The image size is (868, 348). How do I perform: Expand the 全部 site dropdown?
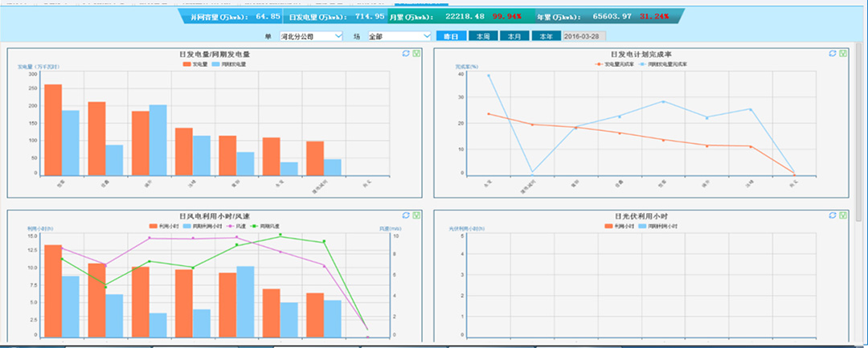(x=399, y=36)
